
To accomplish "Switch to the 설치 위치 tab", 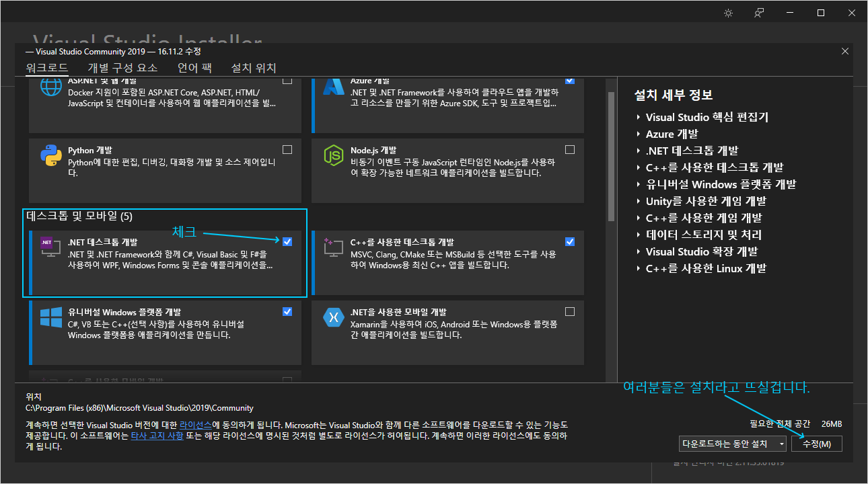I will click(254, 68).
